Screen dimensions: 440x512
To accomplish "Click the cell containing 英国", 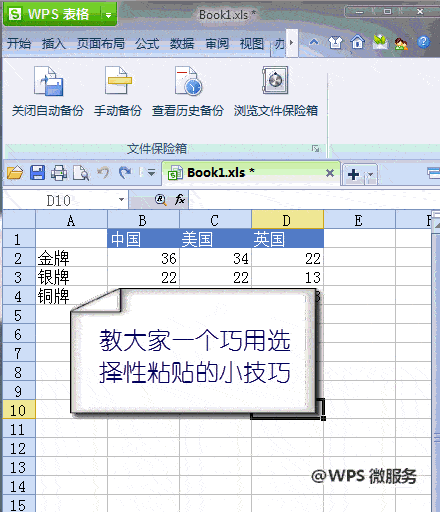I will click(287, 239).
